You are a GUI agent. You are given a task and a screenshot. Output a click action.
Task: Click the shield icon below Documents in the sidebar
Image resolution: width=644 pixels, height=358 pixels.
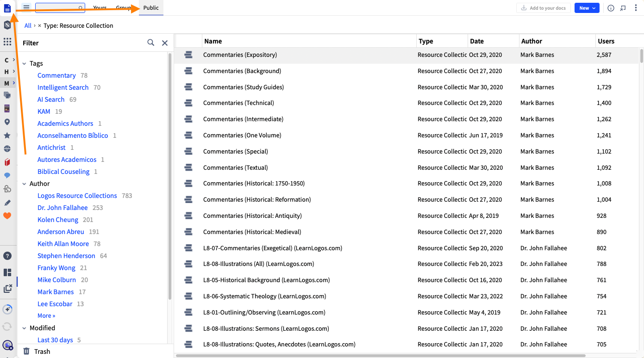click(7, 25)
